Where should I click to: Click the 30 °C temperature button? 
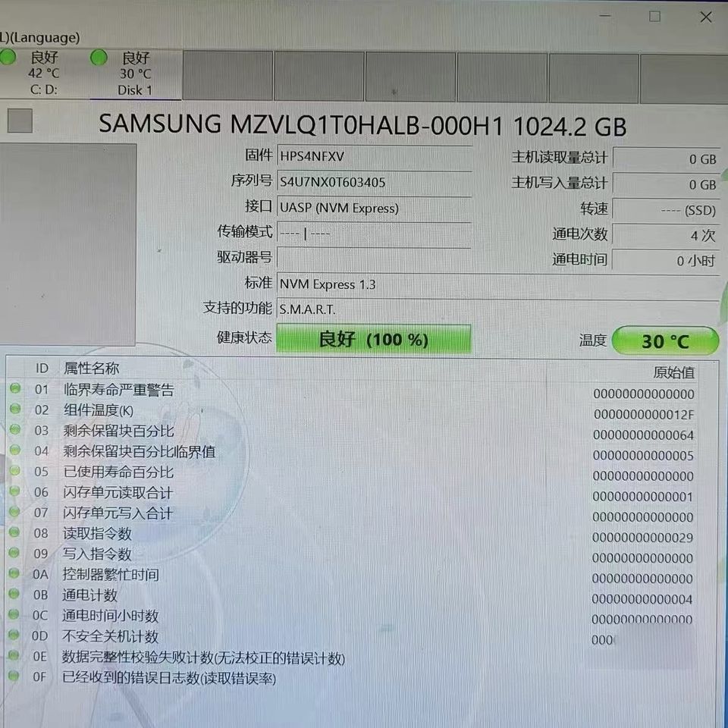coord(665,341)
